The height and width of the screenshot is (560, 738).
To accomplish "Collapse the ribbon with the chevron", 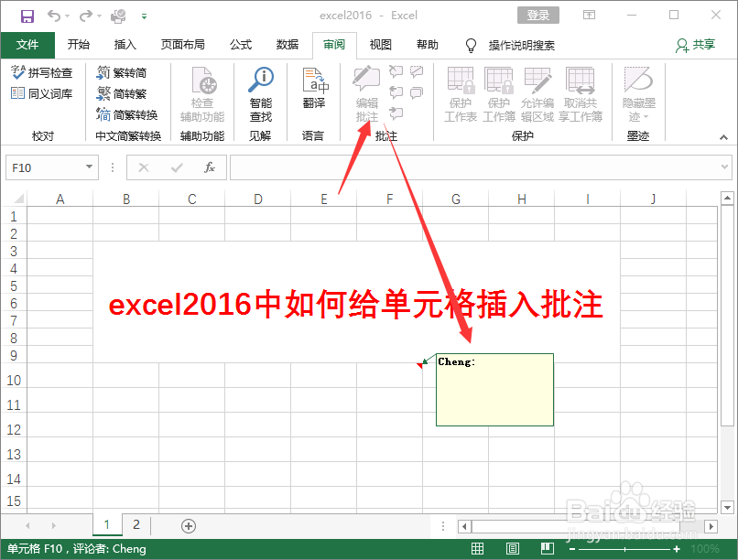I will pos(723,137).
